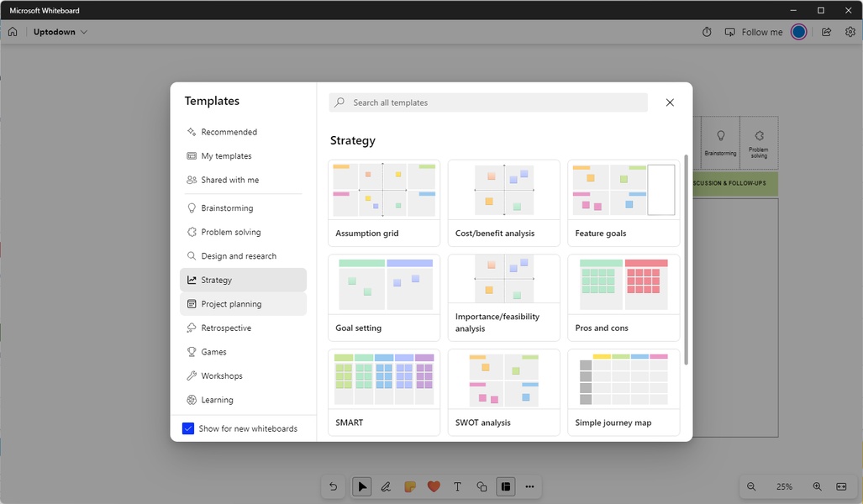Select the Inking pen tool
The height and width of the screenshot is (504, 863).
click(x=386, y=486)
